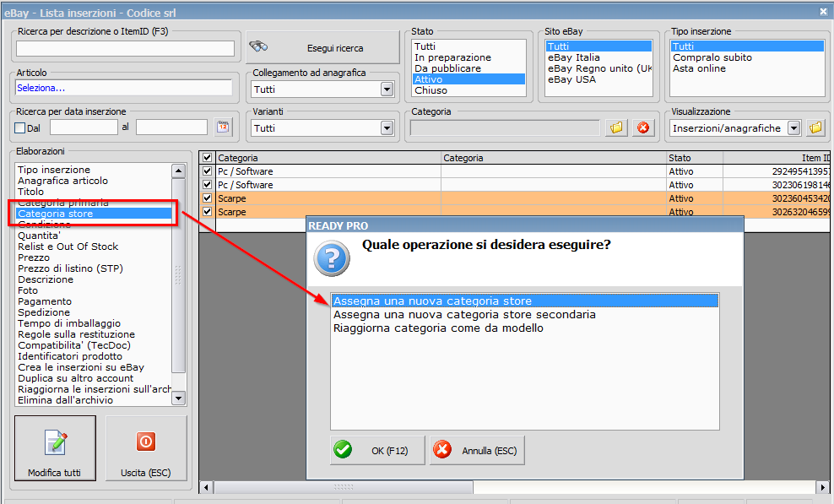Viewport: 834px width, 504px height.
Task: Select 'Tempo di imballaggio'
Action: click(x=94, y=323)
